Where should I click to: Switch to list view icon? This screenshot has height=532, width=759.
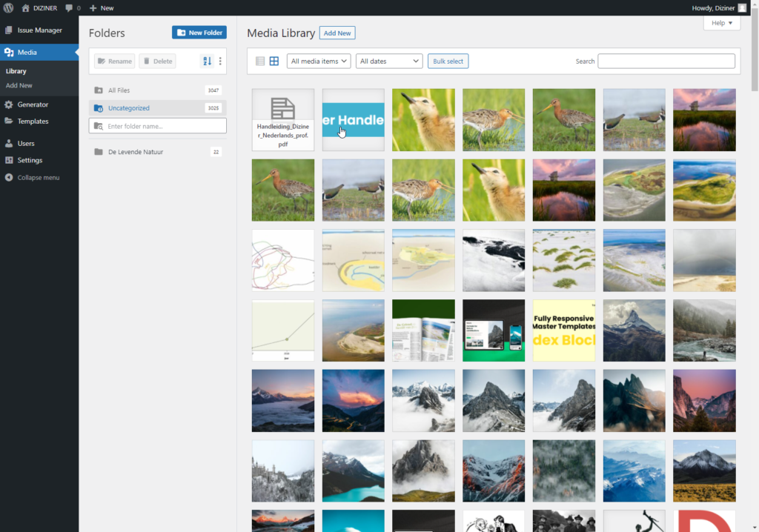[260, 61]
